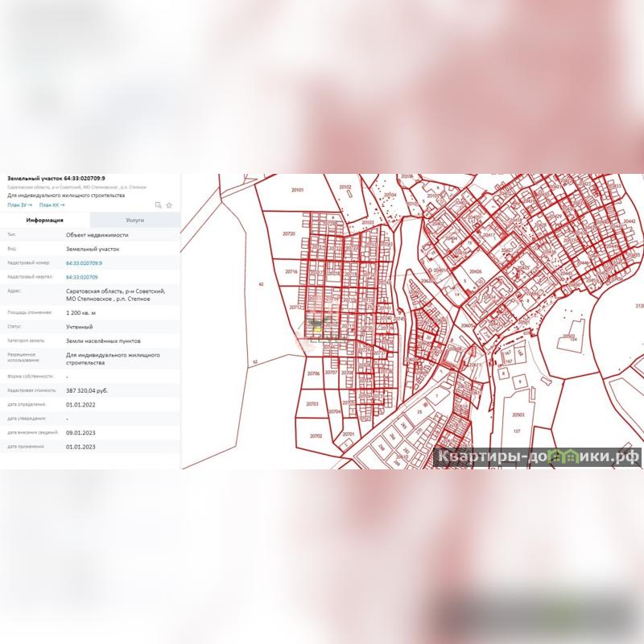
Task: Switch to the Услуги tab
Action: [x=135, y=220]
